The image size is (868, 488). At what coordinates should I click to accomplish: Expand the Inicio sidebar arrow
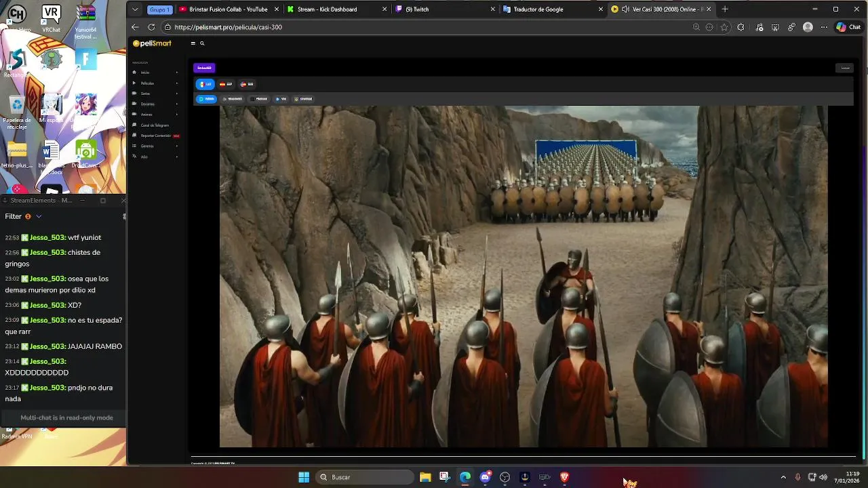(x=177, y=73)
